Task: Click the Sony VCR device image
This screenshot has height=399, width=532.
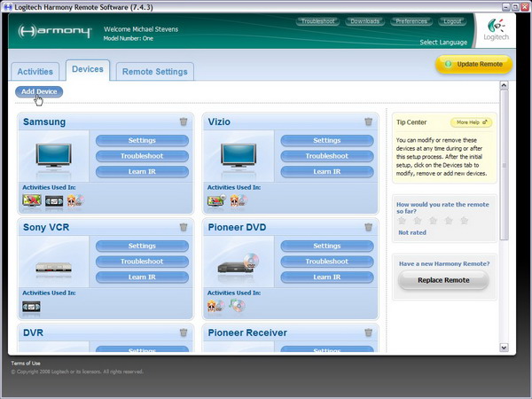Action: click(x=53, y=268)
